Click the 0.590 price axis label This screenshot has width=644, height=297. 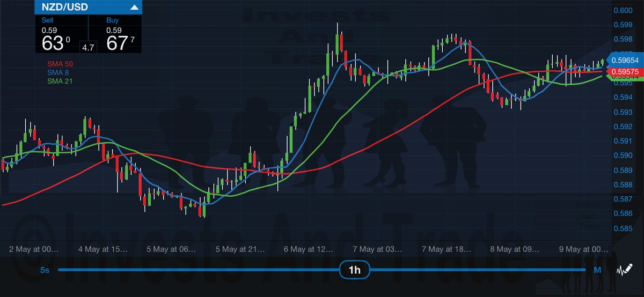[x=623, y=155]
